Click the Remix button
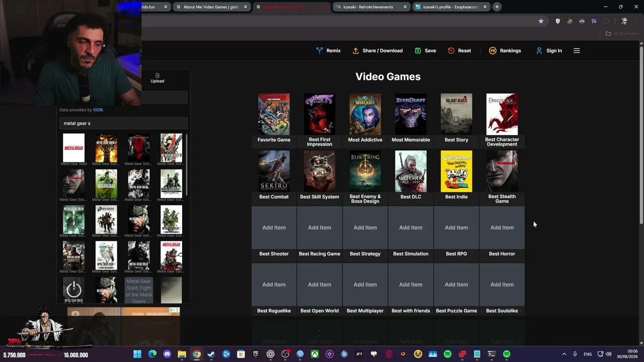This screenshot has height=362, width=644. [x=329, y=51]
